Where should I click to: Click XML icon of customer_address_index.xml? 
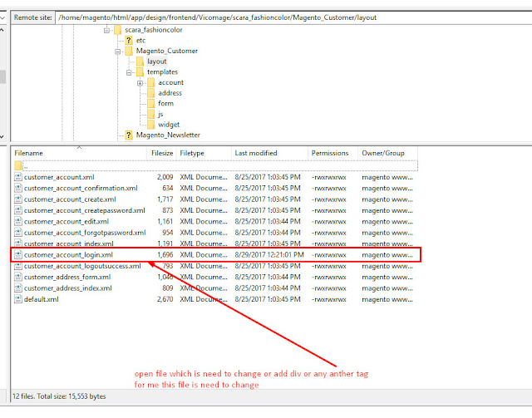[x=18, y=288]
